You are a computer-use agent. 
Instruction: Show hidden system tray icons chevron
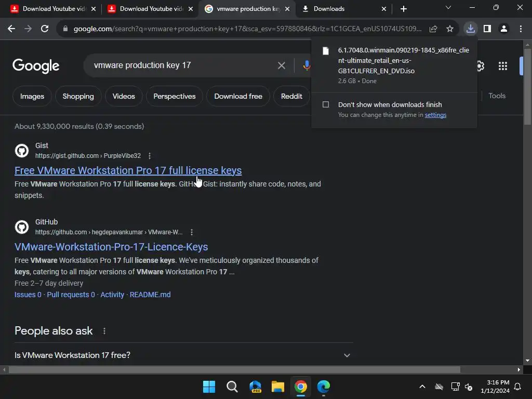pyautogui.click(x=422, y=387)
